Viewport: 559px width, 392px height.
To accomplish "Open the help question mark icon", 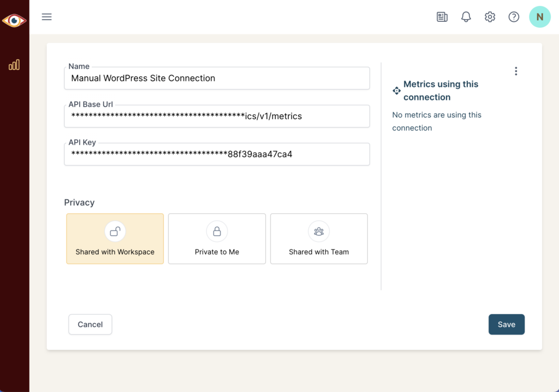I will [x=514, y=17].
